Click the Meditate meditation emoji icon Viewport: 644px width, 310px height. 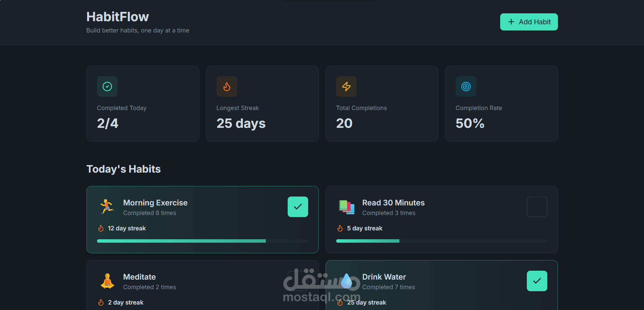click(107, 281)
